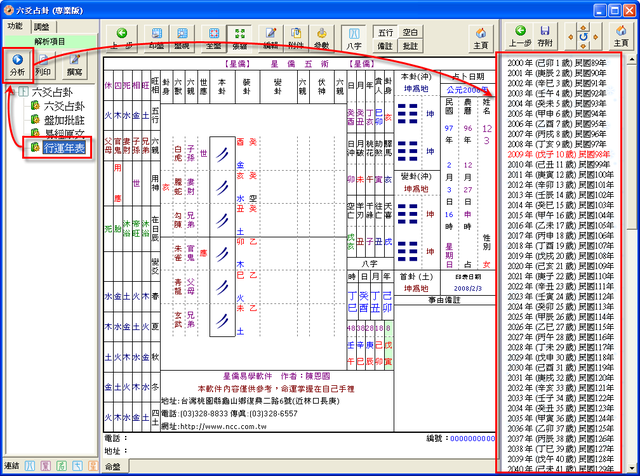Open the 編輯 edit tool

coord(271,38)
